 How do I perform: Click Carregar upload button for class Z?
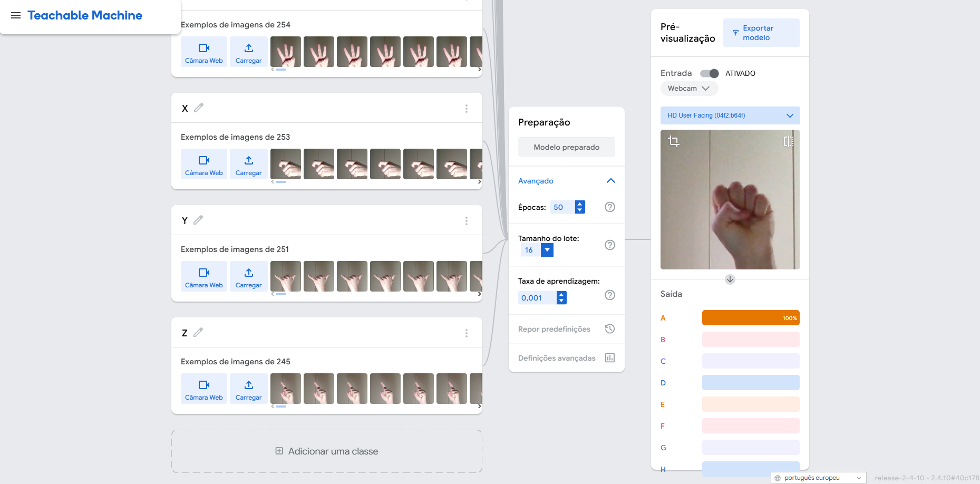[248, 389]
